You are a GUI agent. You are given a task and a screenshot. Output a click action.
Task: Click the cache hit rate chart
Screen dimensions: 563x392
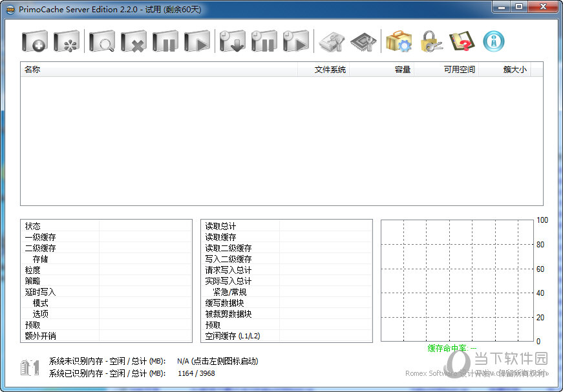coord(457,280)
